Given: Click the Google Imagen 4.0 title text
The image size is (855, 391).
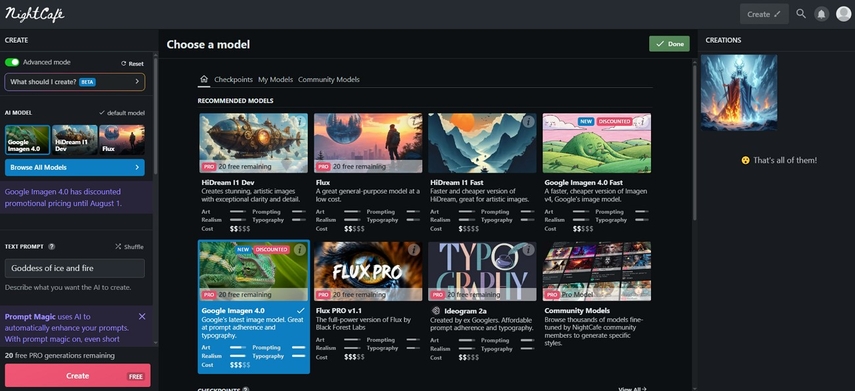Looking at the screenshot, I should click(233, 311).
